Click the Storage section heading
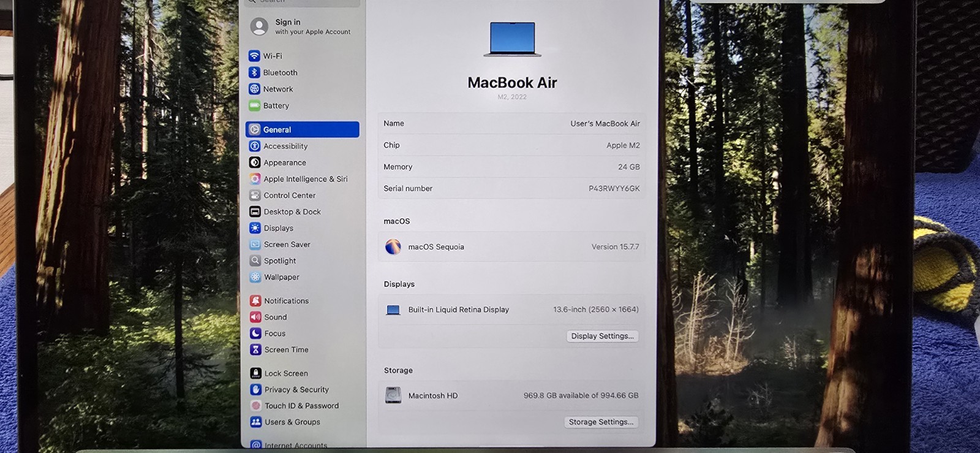This screenshot has width=980, height=453. point(398,370)
